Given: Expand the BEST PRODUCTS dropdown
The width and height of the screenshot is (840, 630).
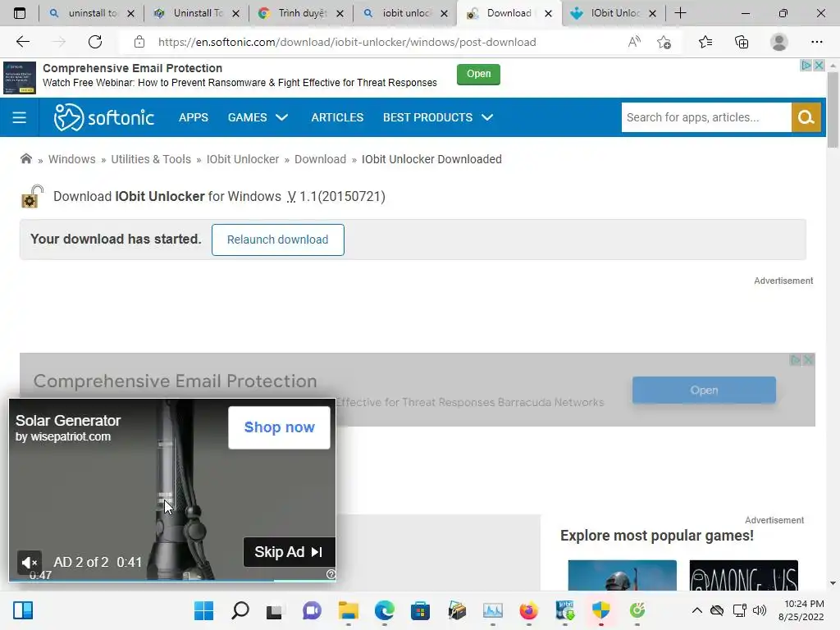Looking at the screenshot, I should [438, 117].
